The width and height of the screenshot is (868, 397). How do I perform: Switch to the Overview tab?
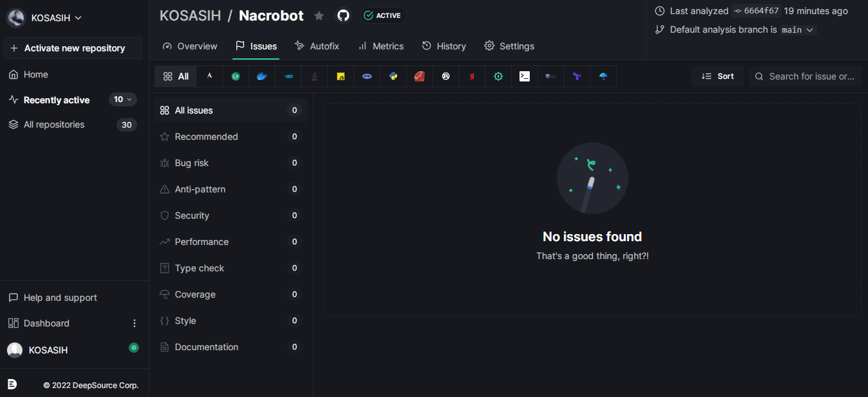[190, 46]
